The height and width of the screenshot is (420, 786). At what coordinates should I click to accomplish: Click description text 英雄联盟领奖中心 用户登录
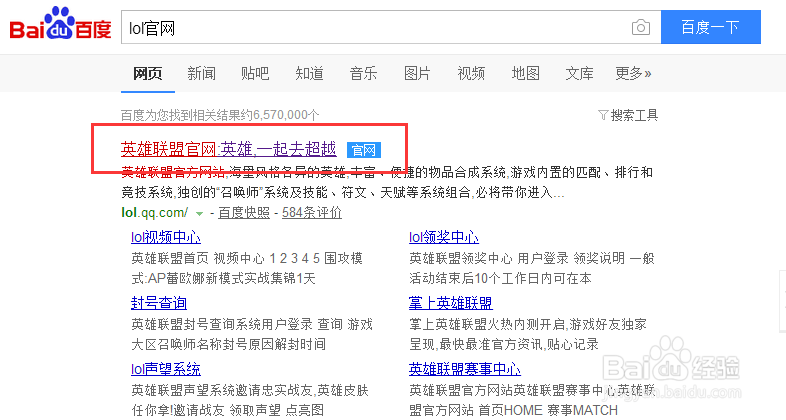point(489,259)
